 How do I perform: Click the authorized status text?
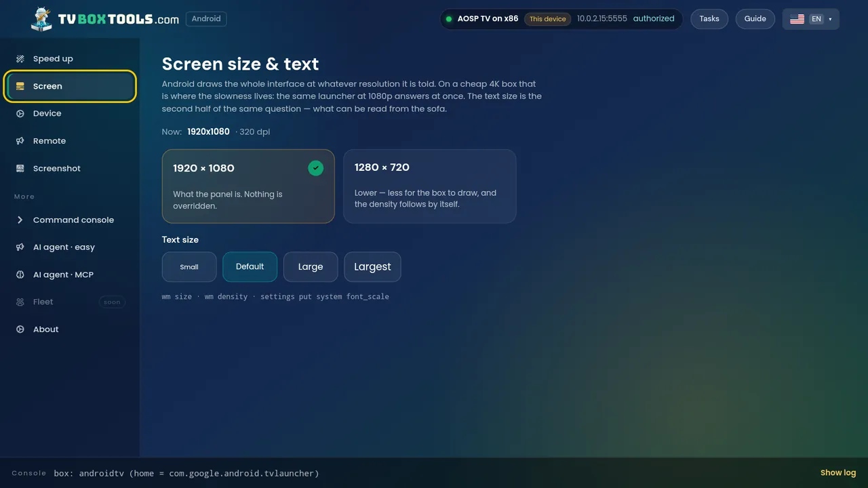654,19
